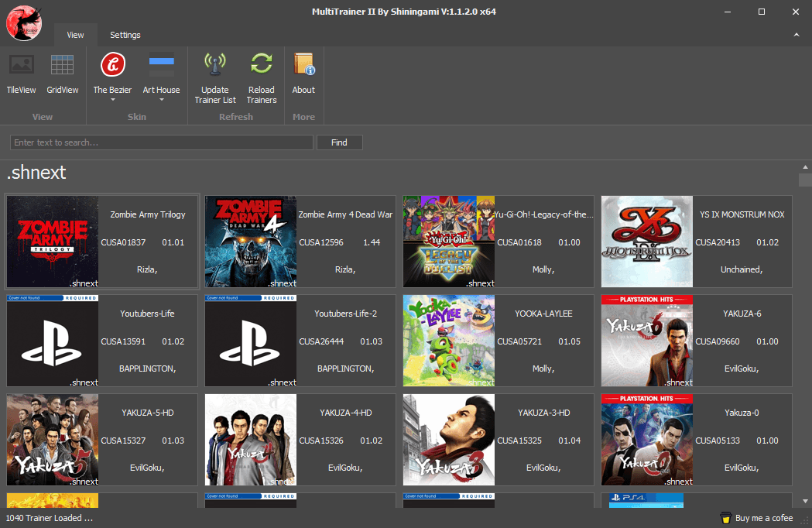The width and height of the screenshot is (812, 528).
Task: Click the scrollbar up arrow
Action: pos(805,167)
